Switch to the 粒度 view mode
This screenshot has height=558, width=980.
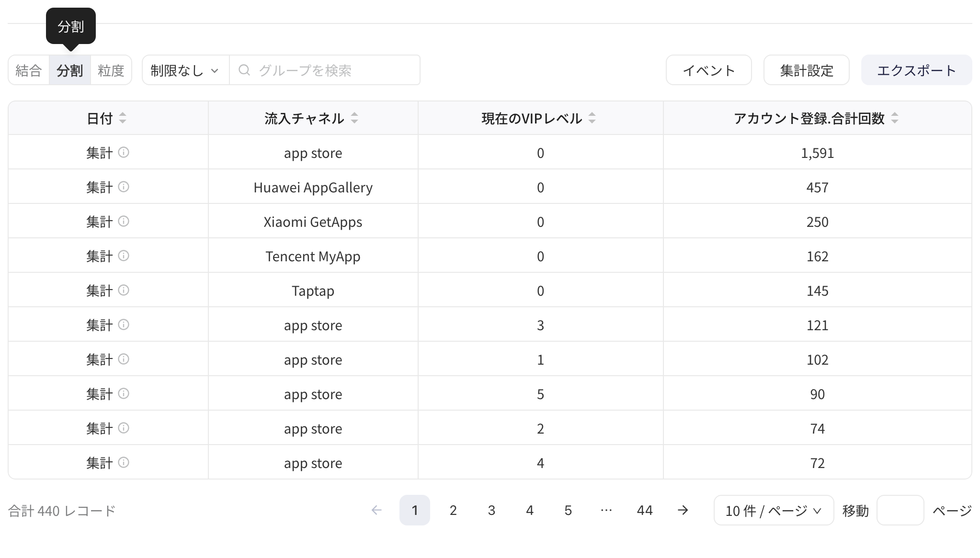coord(111,70)
